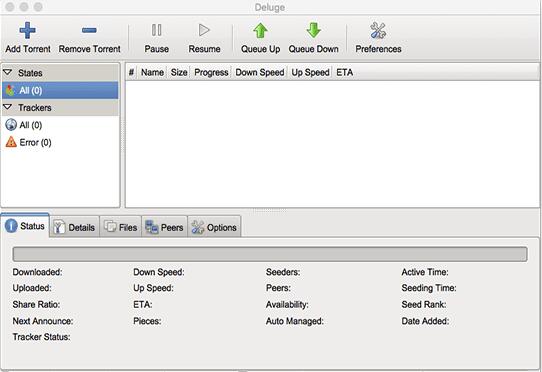Open Preferences tools icon
The width and height of the screenshot is (542, 372).
tap(378, 30)
